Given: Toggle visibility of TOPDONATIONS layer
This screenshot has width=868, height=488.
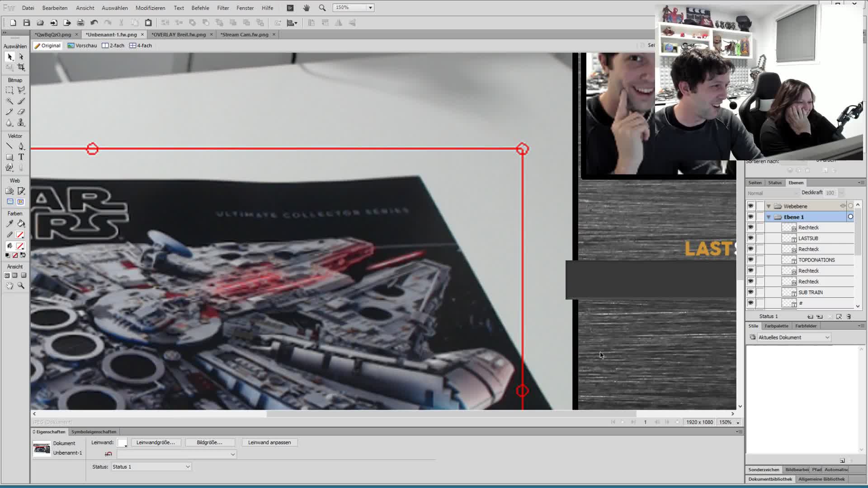Looking at the screenshot, I should coord(750,260).
